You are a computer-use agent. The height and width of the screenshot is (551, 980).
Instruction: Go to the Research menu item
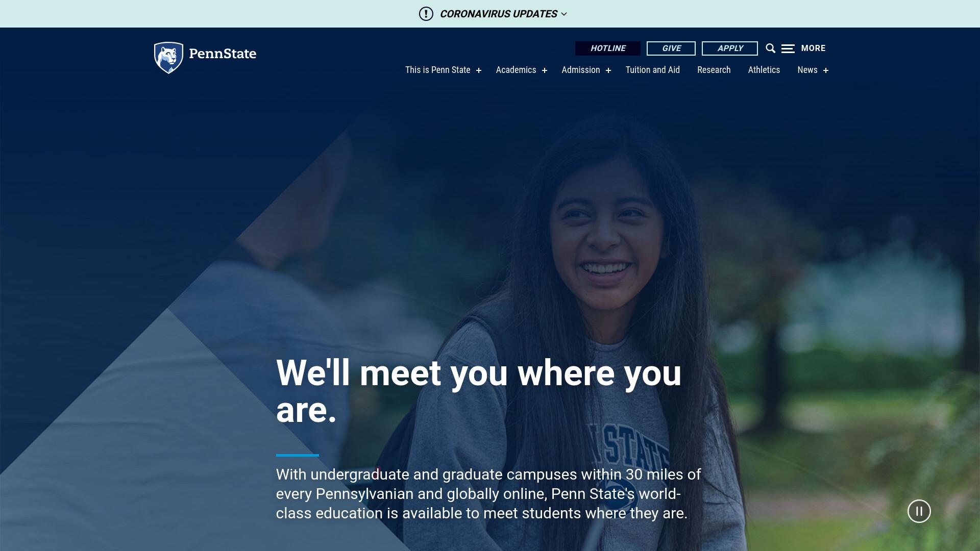714,70
